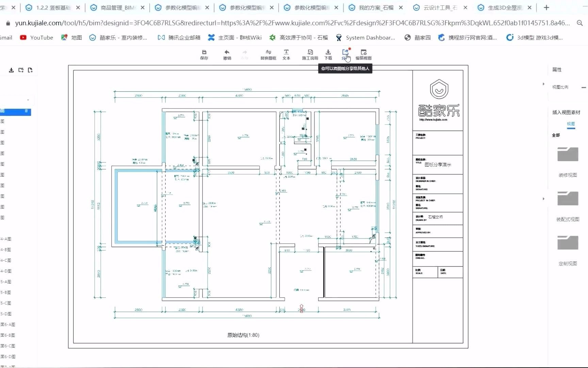Delete the highlighted drawing via trash icon
This screenshot has height=368, width=588.
(26, 111)
